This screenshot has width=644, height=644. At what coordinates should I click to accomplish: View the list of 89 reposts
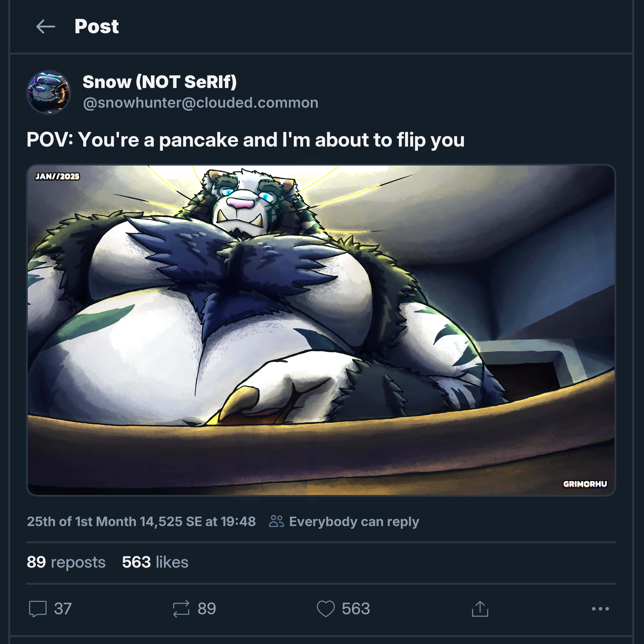(66, 562)
